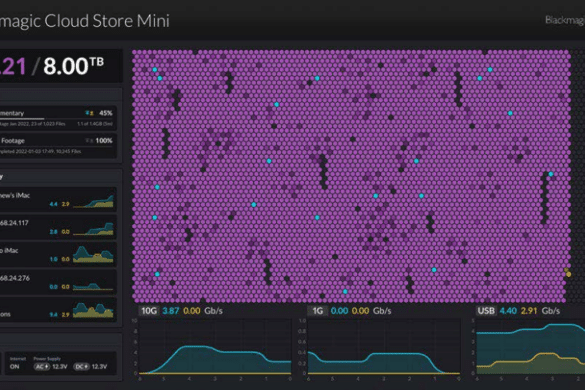
Task: Click the Internet ON status indicator
Action: pos(15,366)
